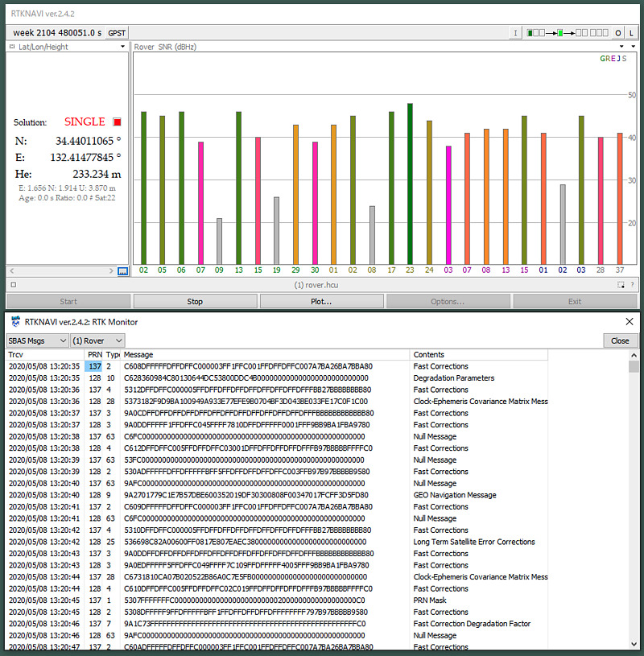Open the first plot type dropdown arrow
This screenshot has width=644, height=656.
(x=621, y=47)
